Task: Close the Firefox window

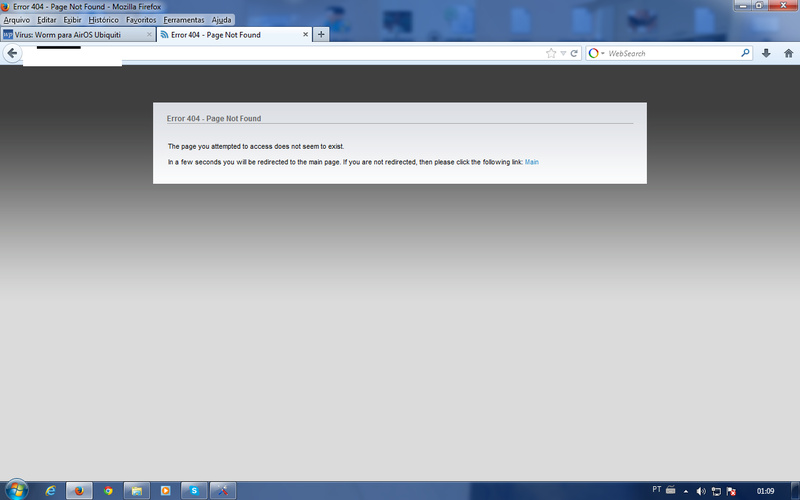Action: [783, 5]
